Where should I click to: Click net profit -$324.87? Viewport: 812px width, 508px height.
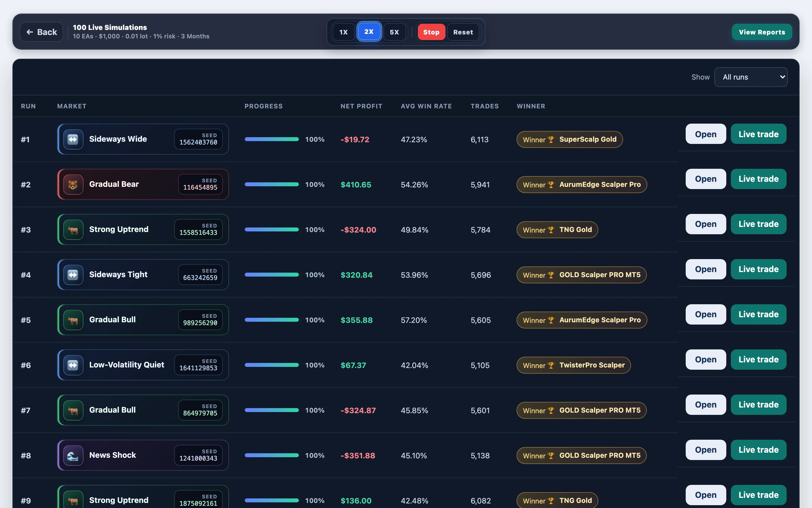point(358,411)
